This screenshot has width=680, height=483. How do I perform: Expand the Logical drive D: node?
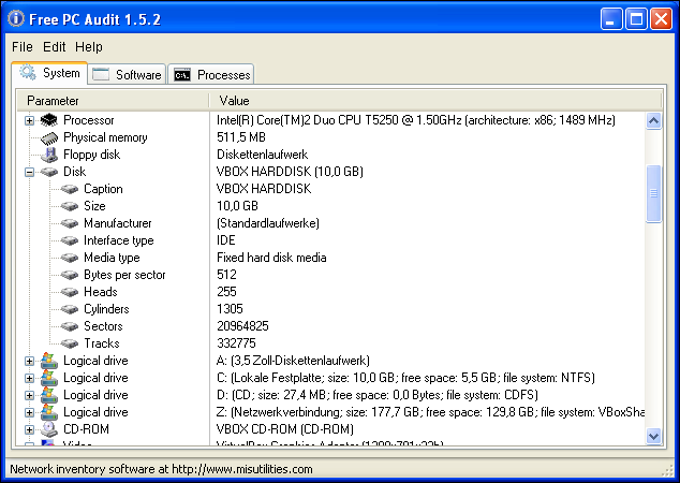(29, 395)
